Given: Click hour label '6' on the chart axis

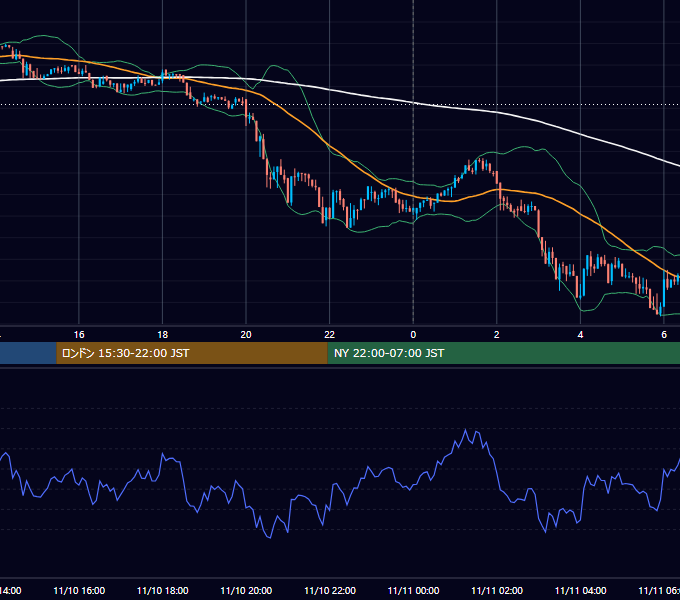Looking at the screenshot, I should tap(664, 335).
